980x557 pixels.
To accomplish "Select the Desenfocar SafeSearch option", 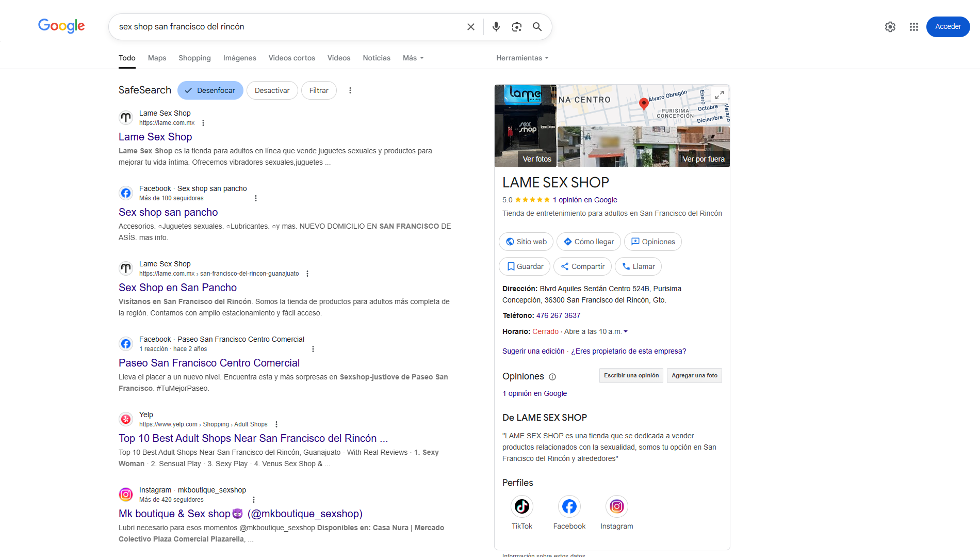I will 210,90.
